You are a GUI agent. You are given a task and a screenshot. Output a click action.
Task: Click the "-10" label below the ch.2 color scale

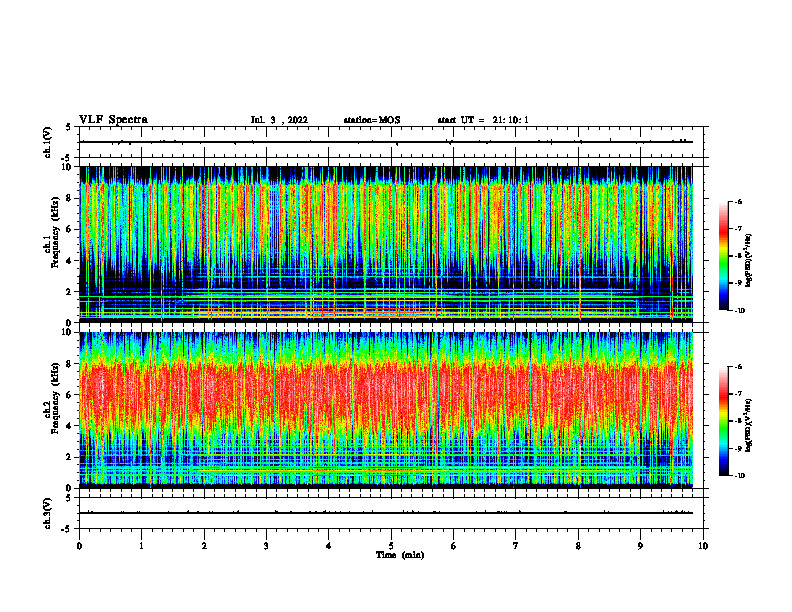(x=739, y=476)
